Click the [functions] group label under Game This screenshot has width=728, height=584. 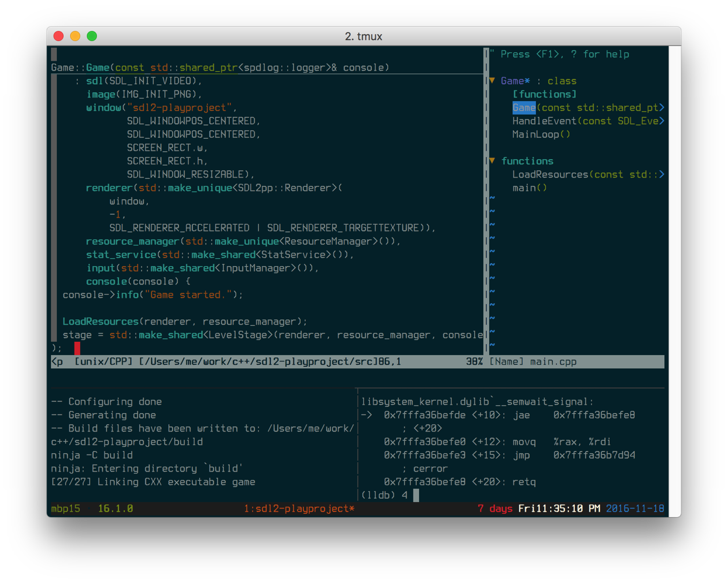[x=544, y=94]
